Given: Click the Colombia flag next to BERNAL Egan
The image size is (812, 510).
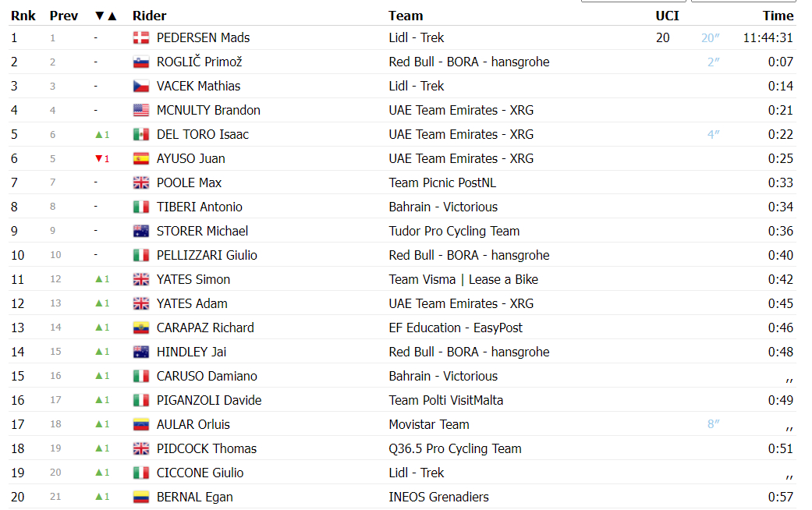Looking at the screenshot, I should 141,497.
